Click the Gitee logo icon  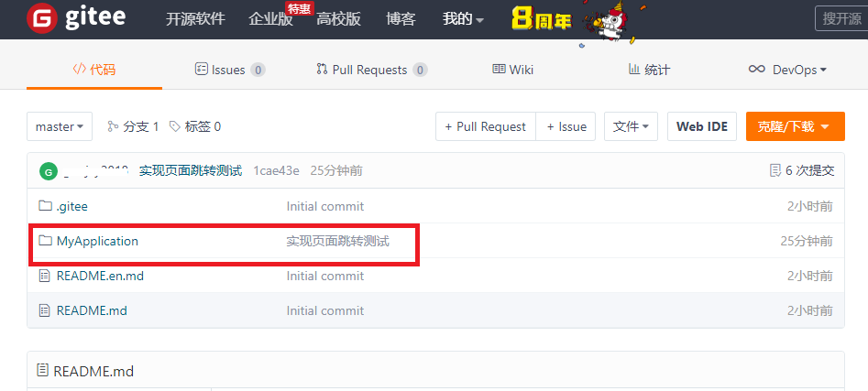tap(43, 17)
